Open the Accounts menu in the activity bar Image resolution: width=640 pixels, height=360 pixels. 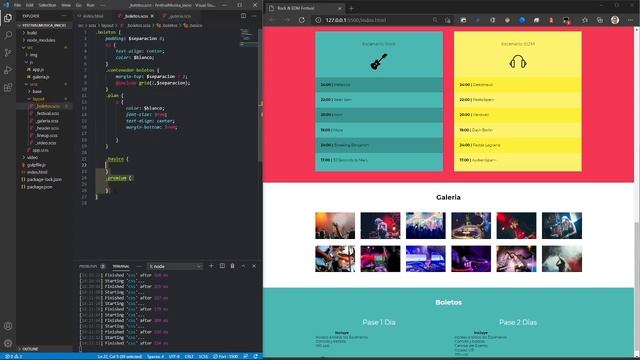(x=8, y=326)
